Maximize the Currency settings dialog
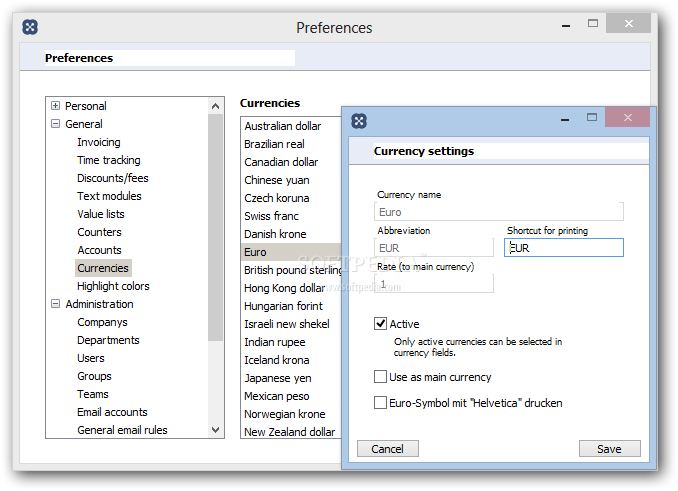678x491 pixels. [x=592, y=117]
